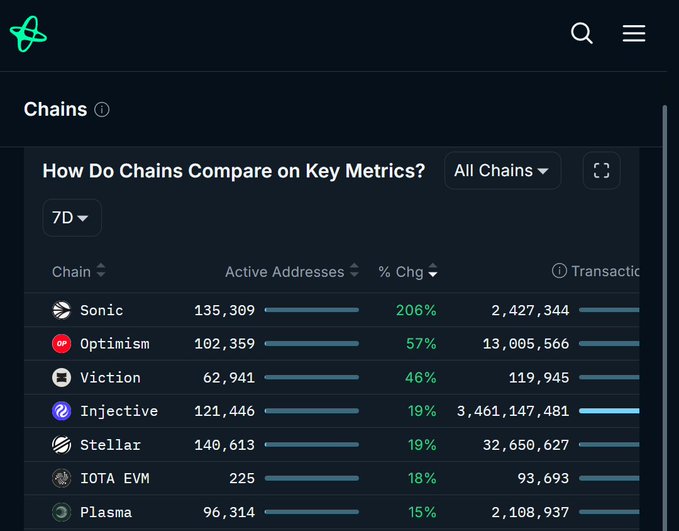Click the 15% change value
This screenshot has height=531, width=679.
422,512
